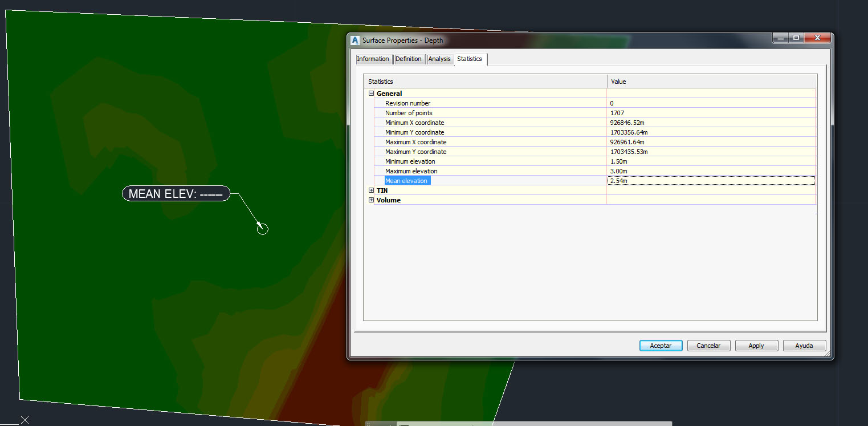The height and width of the screenshot is (426, 868).
Task: Maximize the Surface Properties dialog
Action: coord(796,38)
